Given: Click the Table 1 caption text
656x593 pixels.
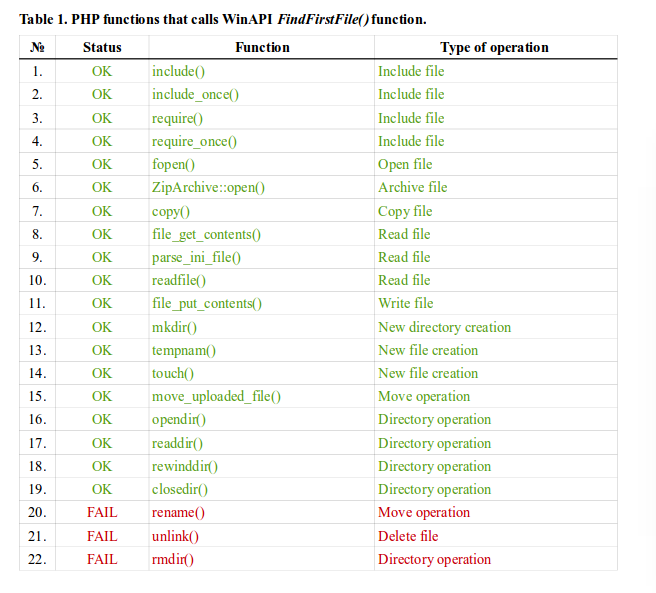Looking at the screenshot, I should coord(222,19).
